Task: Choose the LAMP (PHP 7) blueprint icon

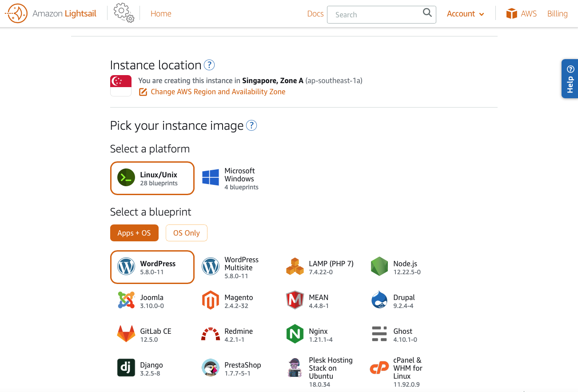Action: [x=295, y=267]
